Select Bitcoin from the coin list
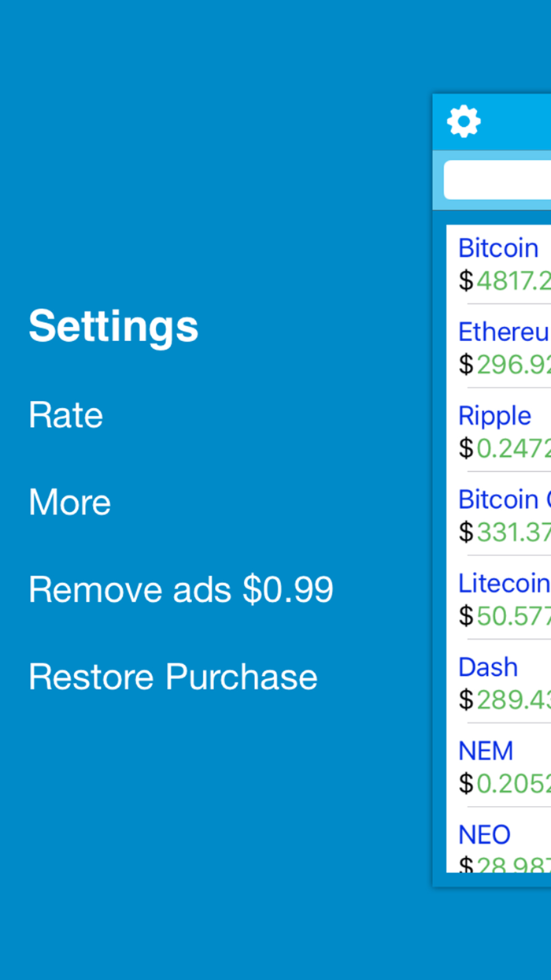The height and width of the screenshot is (980, 551). (498, 247)
